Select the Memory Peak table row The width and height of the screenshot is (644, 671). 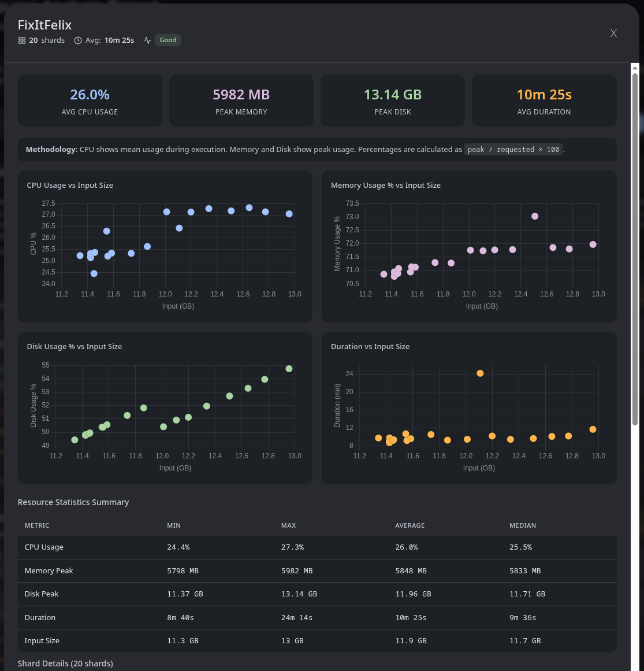(x=317, y=570)
